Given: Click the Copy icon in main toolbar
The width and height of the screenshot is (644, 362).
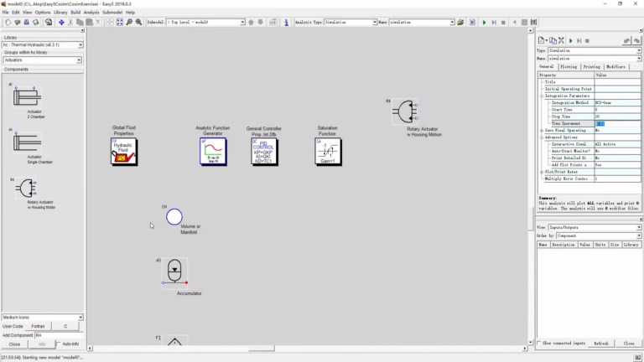Looking at the screenshot, I should [x=80, y=22].
